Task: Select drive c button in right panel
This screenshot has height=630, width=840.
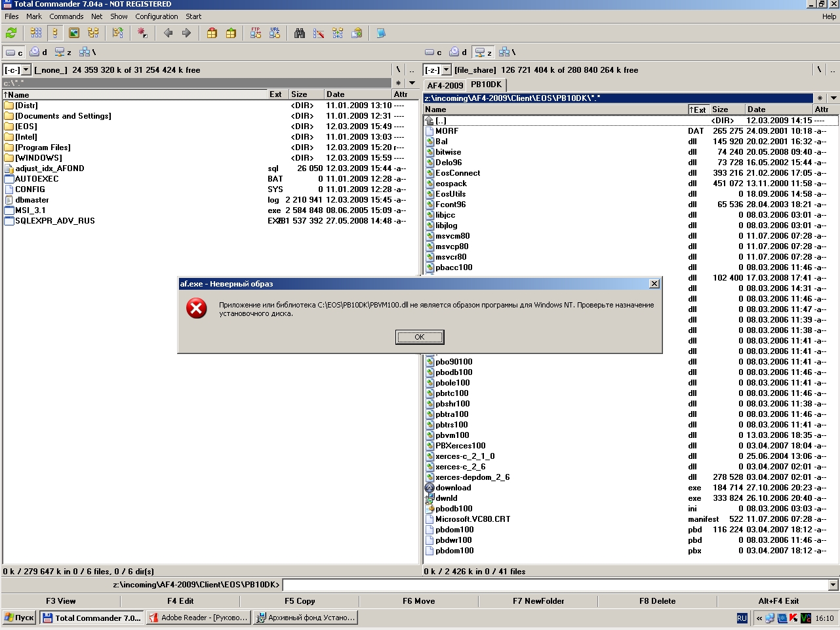Action: pyautogui.click(x=433, y=52)
